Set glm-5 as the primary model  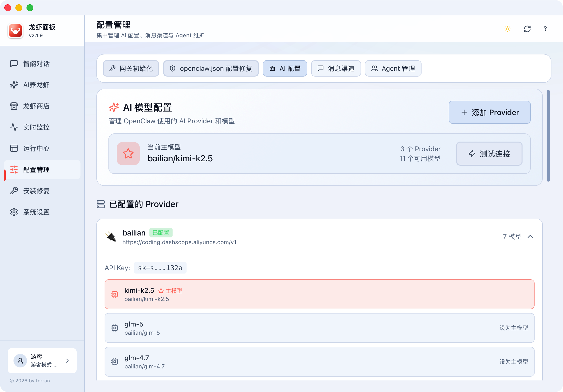click(x=513, y=328)
